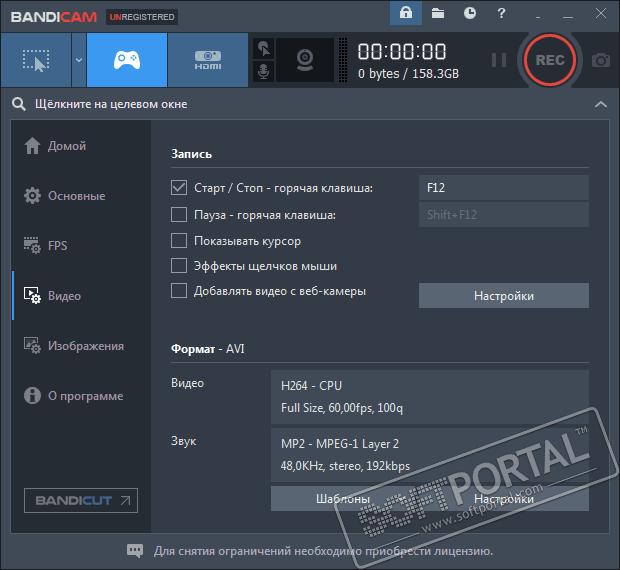The width and height of the screenshot is (620, 570).
Task: Open the output folder icon
Action: 438,13
